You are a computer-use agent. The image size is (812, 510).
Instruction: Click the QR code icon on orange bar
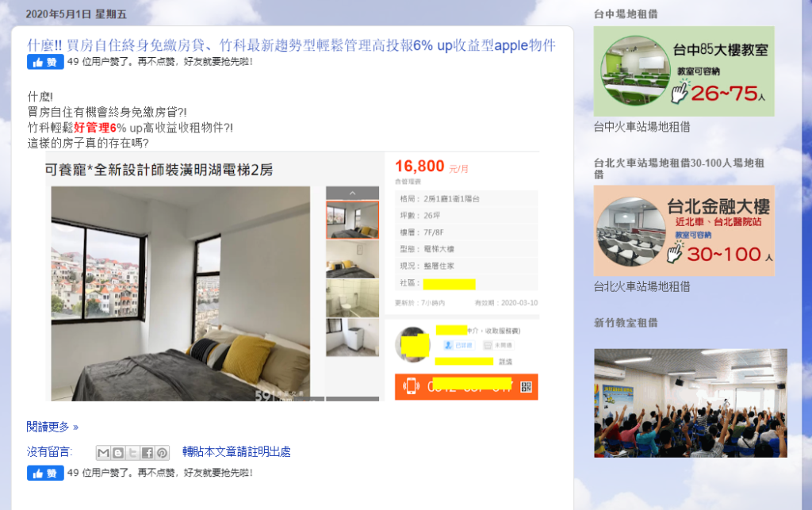pyautogui.click(x=527, y=387)
